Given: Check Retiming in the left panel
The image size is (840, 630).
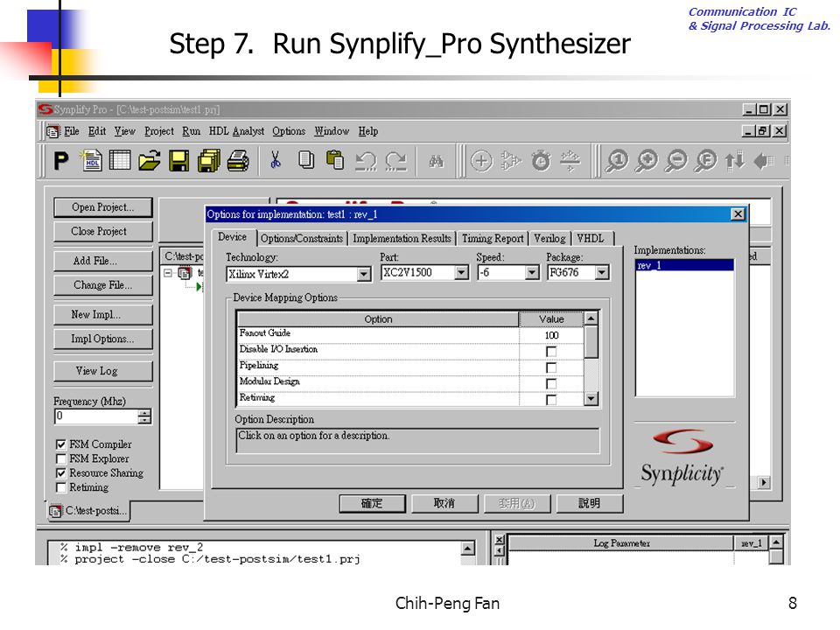Looking at the screenshot, I should [x=61, y=487].
